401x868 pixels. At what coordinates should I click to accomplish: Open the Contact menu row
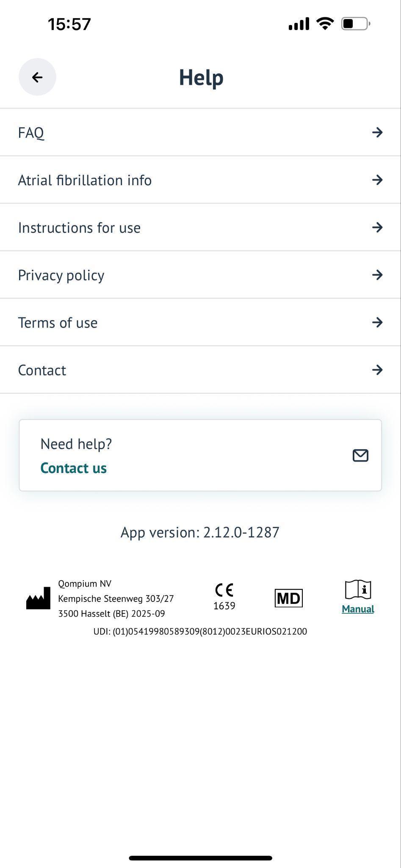200,370
